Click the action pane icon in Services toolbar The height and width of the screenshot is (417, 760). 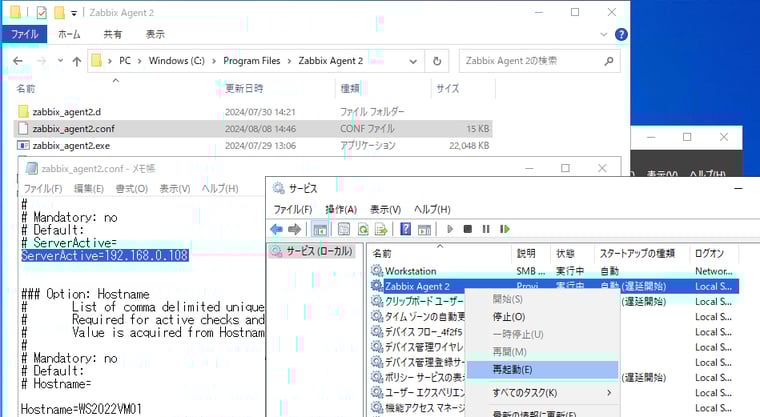(x=424, y=229)
